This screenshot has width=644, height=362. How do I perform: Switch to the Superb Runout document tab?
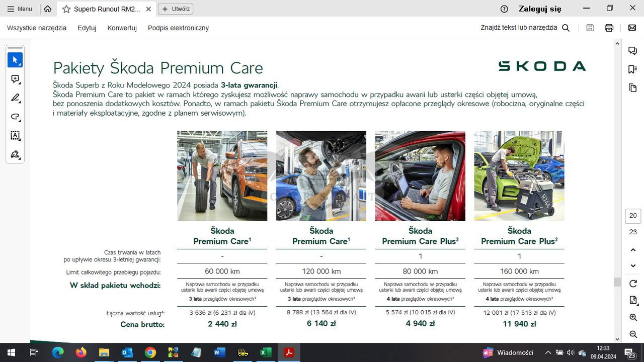click(106, 9)
